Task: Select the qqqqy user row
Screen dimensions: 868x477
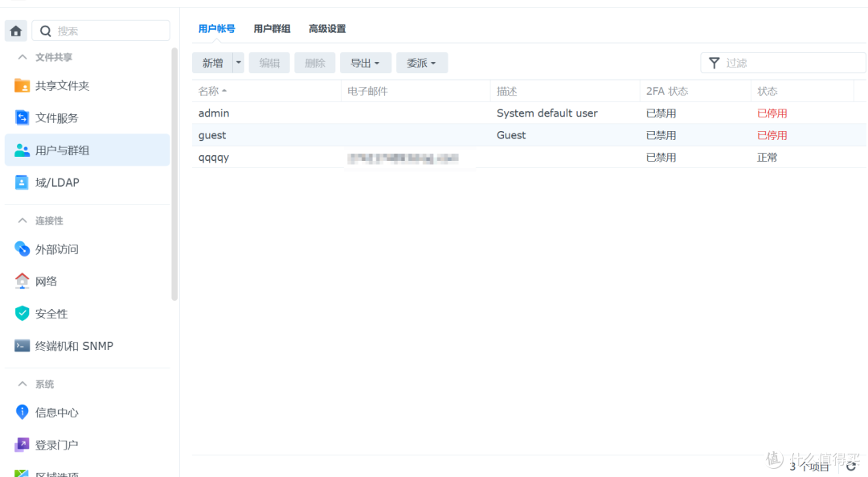Action: click(529, 158)
